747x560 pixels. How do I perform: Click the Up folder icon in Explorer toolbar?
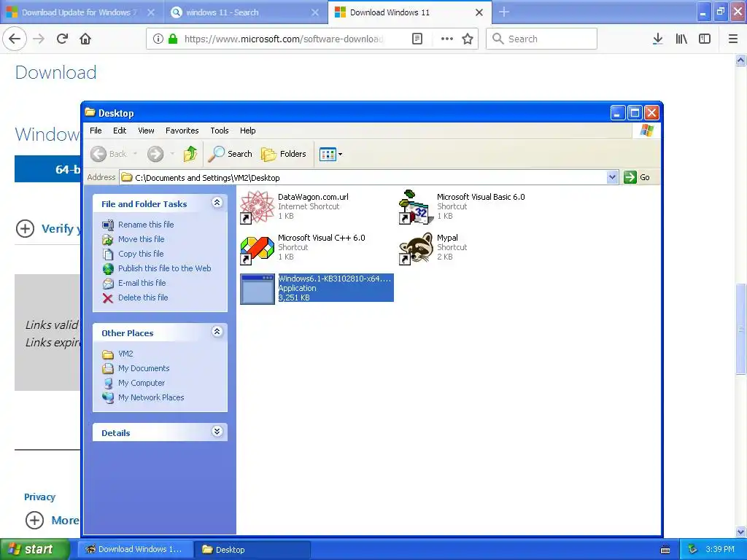(190, 154)
